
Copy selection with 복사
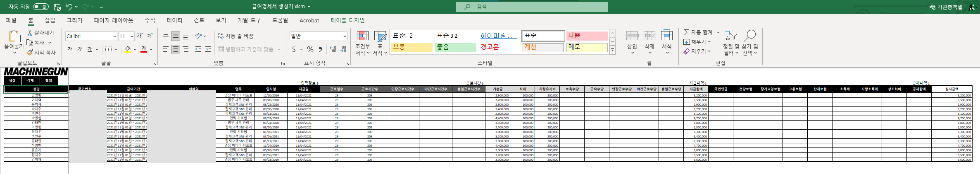[36, 43]
